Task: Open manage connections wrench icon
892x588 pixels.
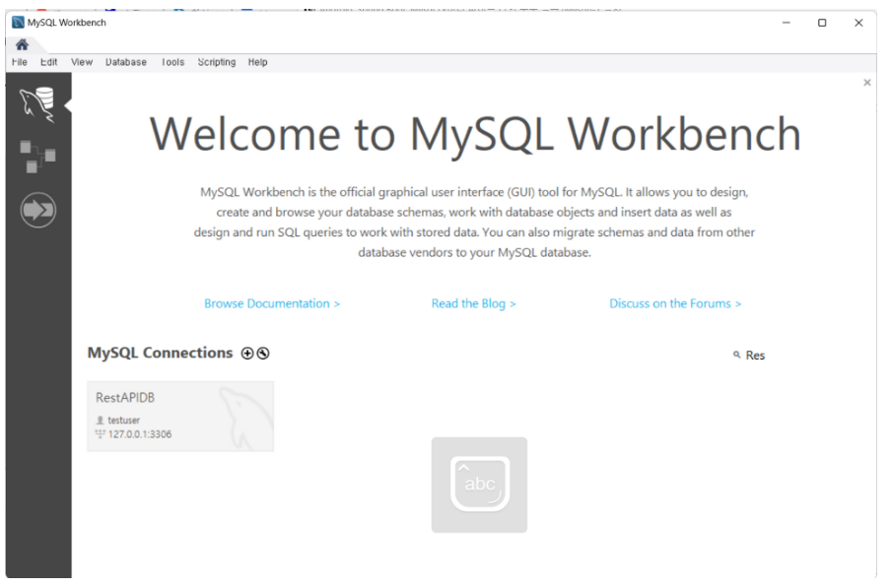Action: [263, 354]
